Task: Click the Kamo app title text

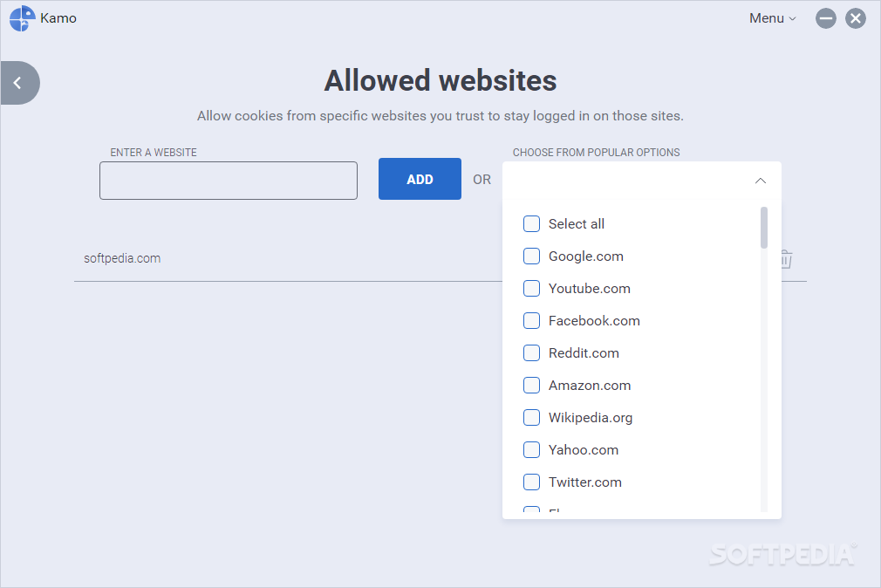Action: point(58,18)
